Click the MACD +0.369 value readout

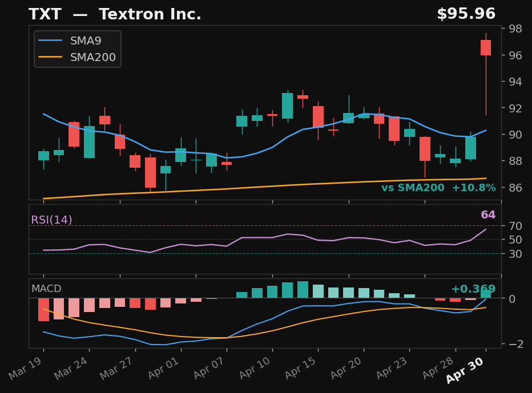[x=473, y=289]
